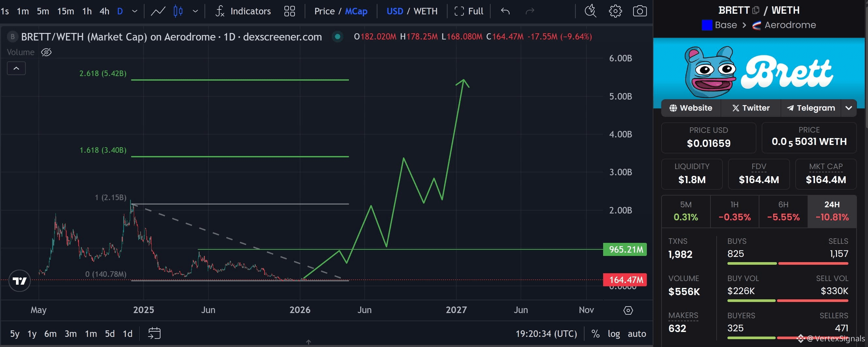The height and width of the screenshot is (347, 868).
Task: Switch display from MCap to Price
Action: click(x=325, y=11)
